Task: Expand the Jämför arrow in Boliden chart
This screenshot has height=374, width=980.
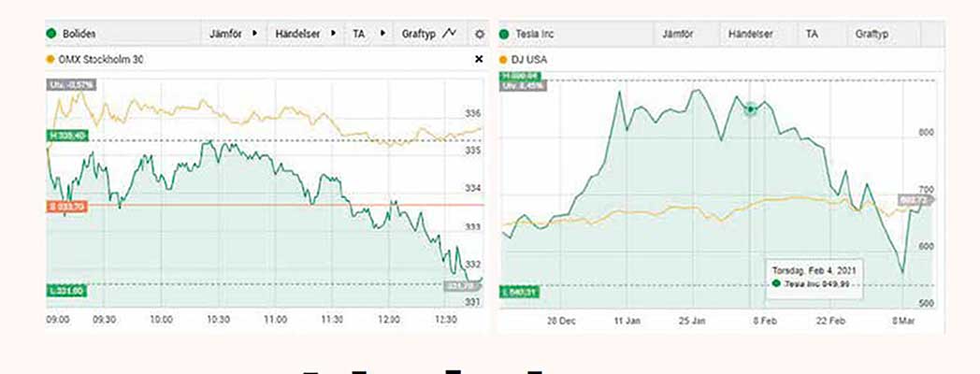Action: (255, 34)
